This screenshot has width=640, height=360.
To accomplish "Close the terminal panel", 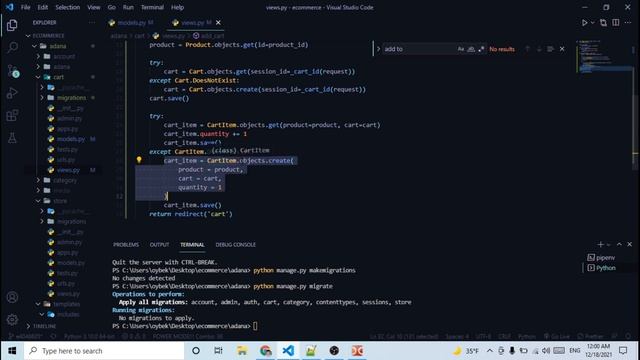I will (629, 244).
